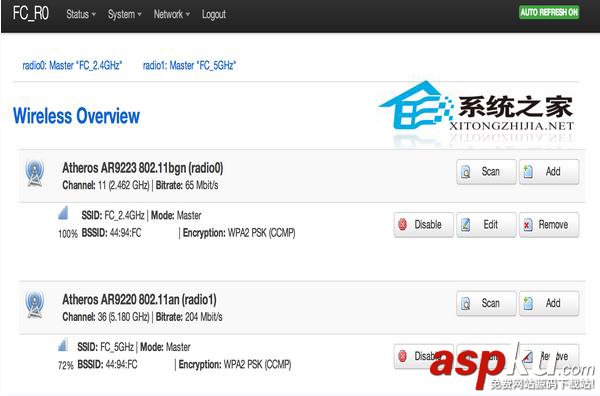This screenshot has width=600, height=396.
Task: Edit the FC_2.4GHz network
Action: (x=486, y=225)
